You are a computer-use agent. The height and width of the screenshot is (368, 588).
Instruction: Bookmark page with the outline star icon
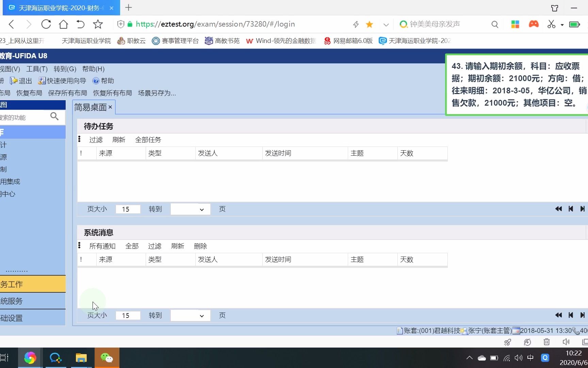click(x=98, y=24)
